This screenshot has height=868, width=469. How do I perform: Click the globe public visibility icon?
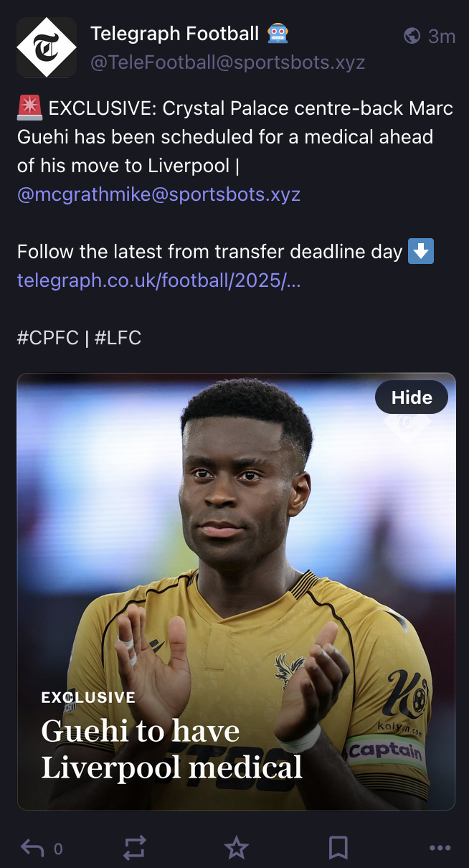pos(412,35)
